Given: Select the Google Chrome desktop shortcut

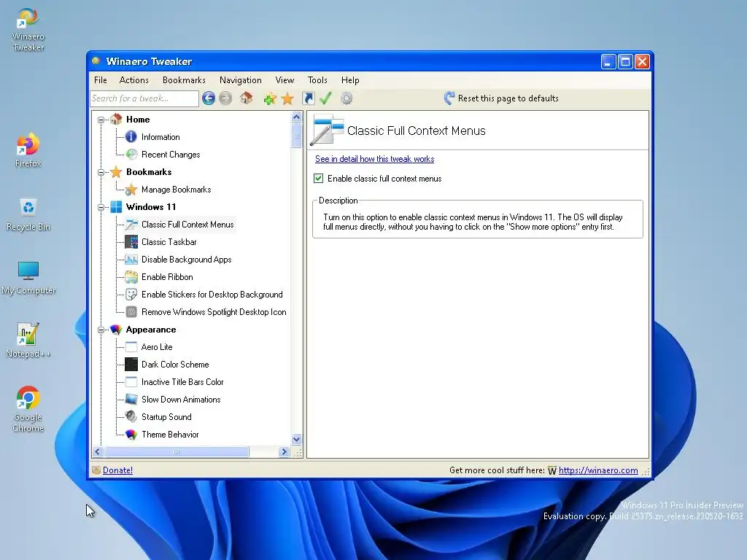Looking at the screenshot, I should (x=28, y=410).
